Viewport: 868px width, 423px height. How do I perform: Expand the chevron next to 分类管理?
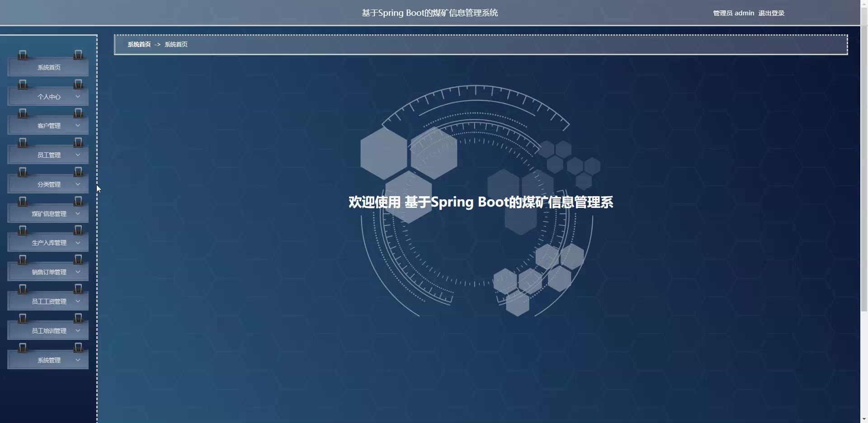pos(78,184)
